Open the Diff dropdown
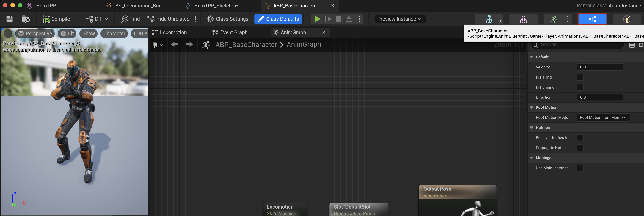Viewport: 644px width, 216px height. 97,19
